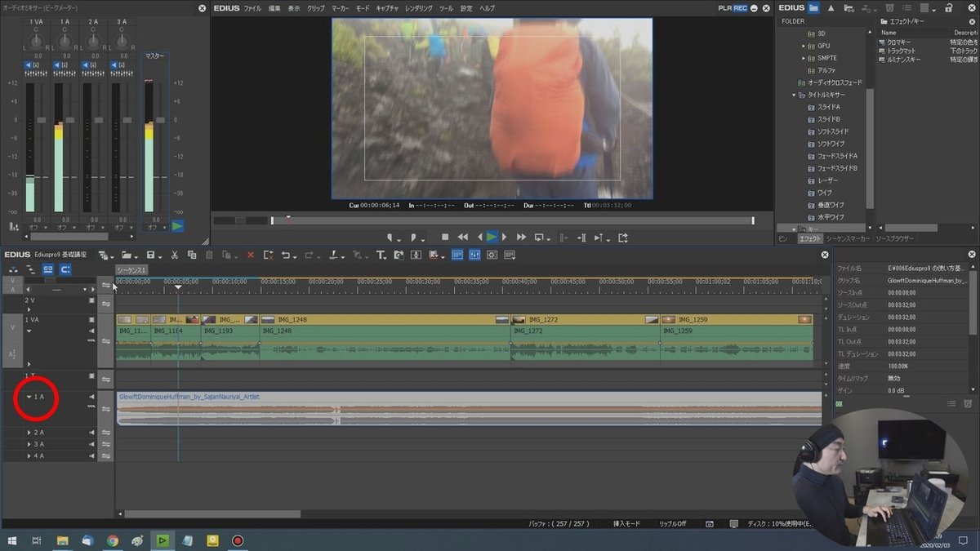This screenshot has height=551, width=980.
Task: Select the フェードスライドA title mixer
Action: point(837,156)
